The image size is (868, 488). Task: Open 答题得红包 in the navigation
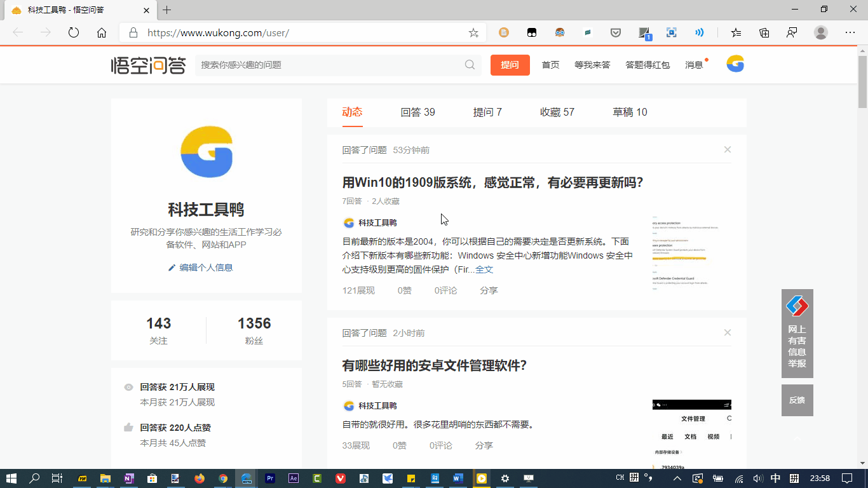click(648, 65)
